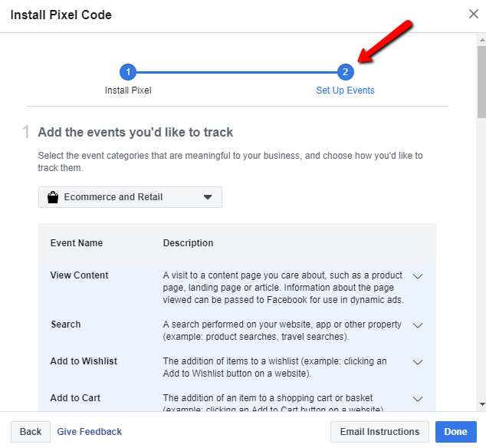Viewport: 486px width, 448px height.
Task: Click the scrollbar up arrow
Action: coord(482,40)
